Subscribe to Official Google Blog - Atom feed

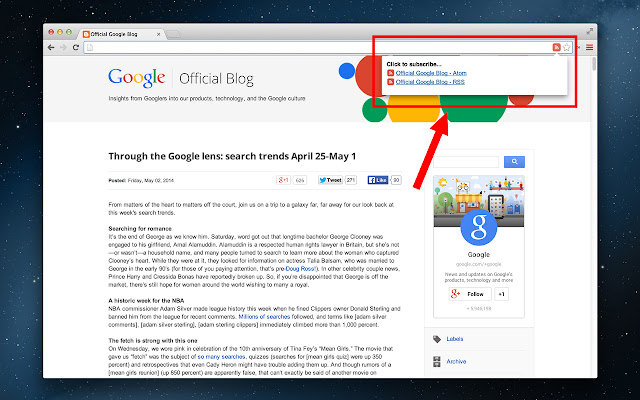pos(431,73)
